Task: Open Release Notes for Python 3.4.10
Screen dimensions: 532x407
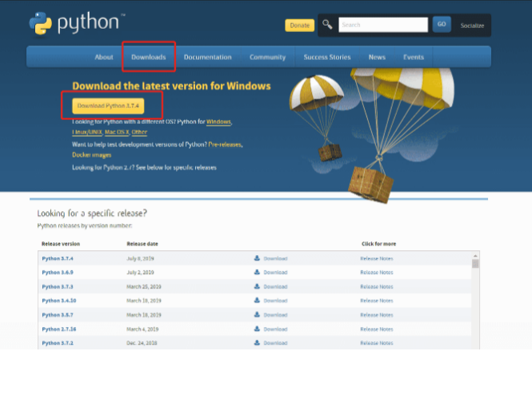Action: coord(377,301)
